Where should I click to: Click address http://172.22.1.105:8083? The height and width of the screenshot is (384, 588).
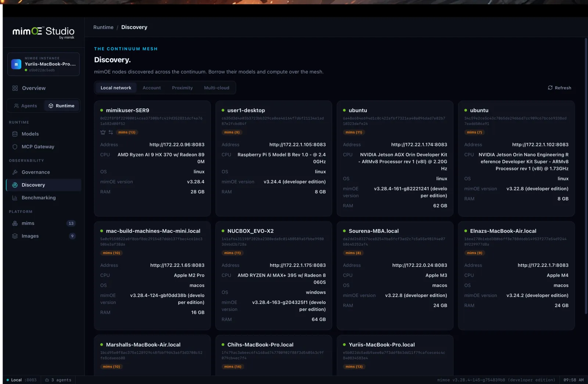298,145
